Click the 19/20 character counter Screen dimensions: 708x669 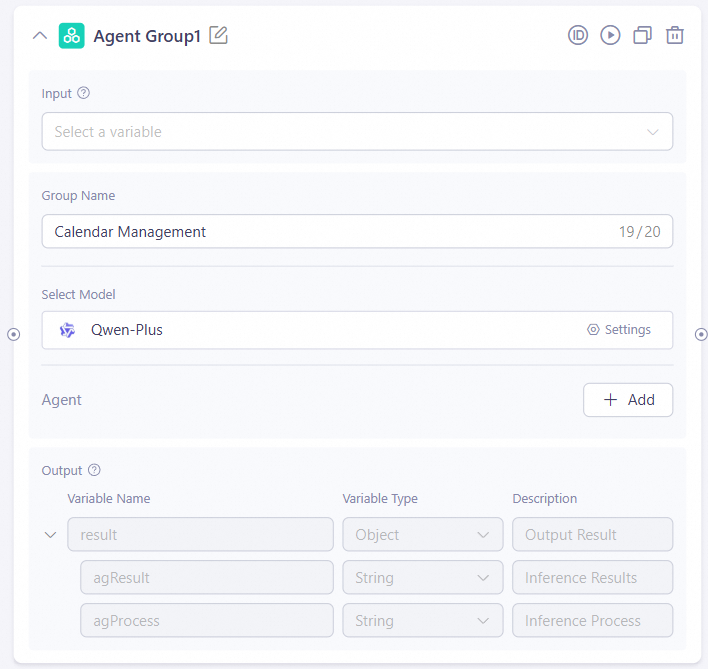pyautogui.click(x=639, y=232)
